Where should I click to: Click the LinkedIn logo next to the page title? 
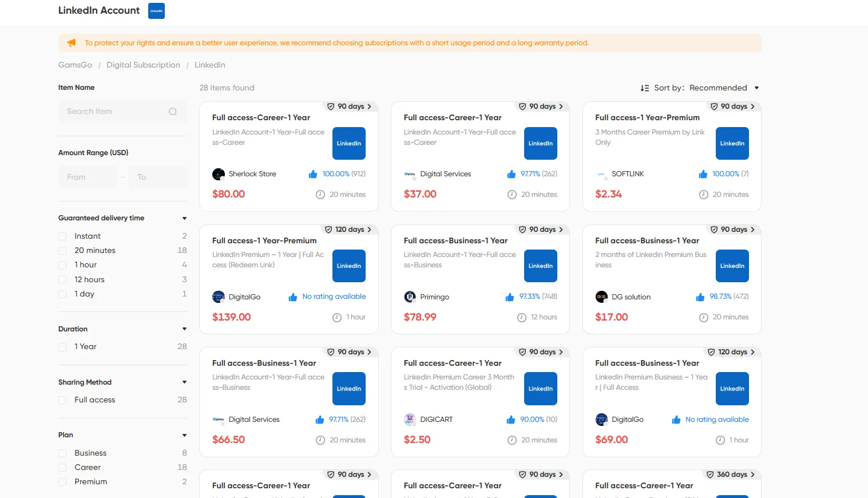point(156,10)
